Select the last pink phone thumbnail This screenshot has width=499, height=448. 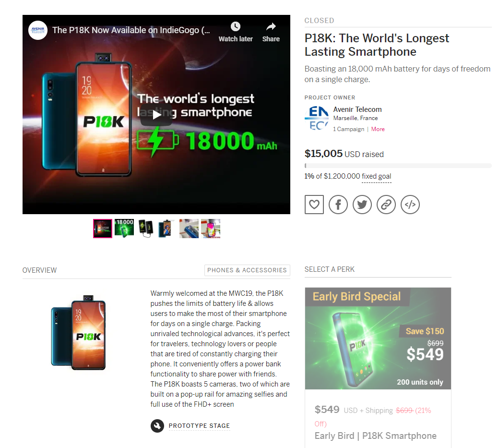(x=211, y=228)
